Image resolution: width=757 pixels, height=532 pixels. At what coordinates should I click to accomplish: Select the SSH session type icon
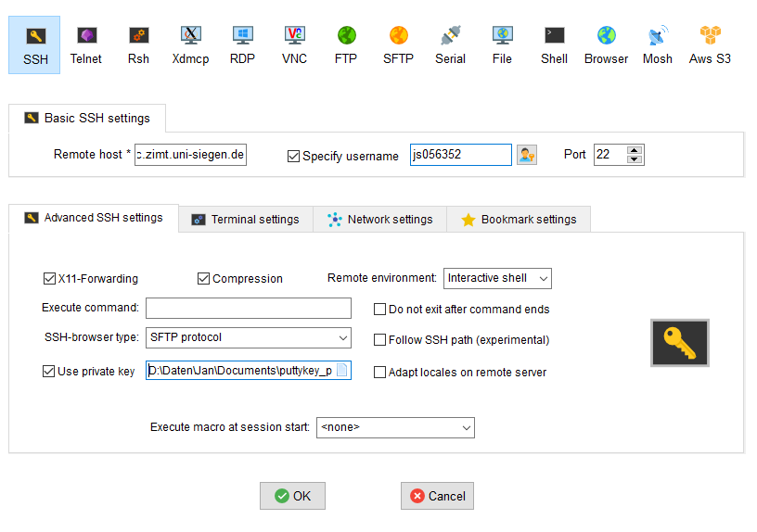click(34, 44)
